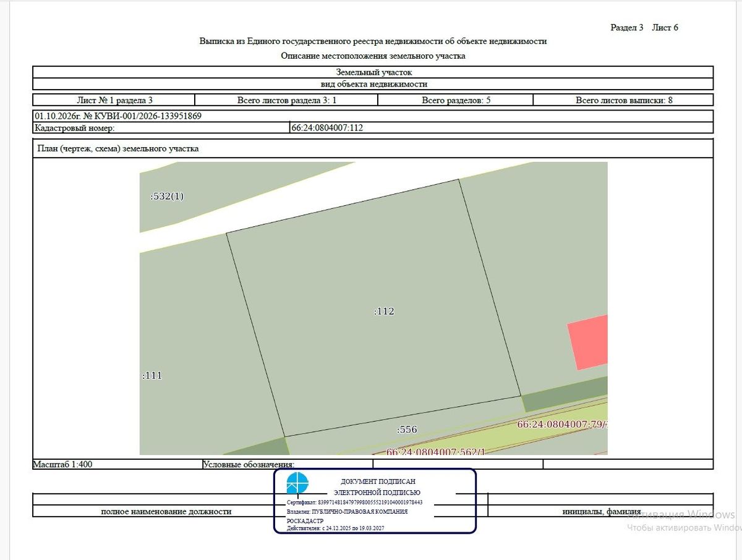The height and width of the screenshot is (560, 742).
Task: Click the 'Земельный участок' table cell
Action: (373, 72)
